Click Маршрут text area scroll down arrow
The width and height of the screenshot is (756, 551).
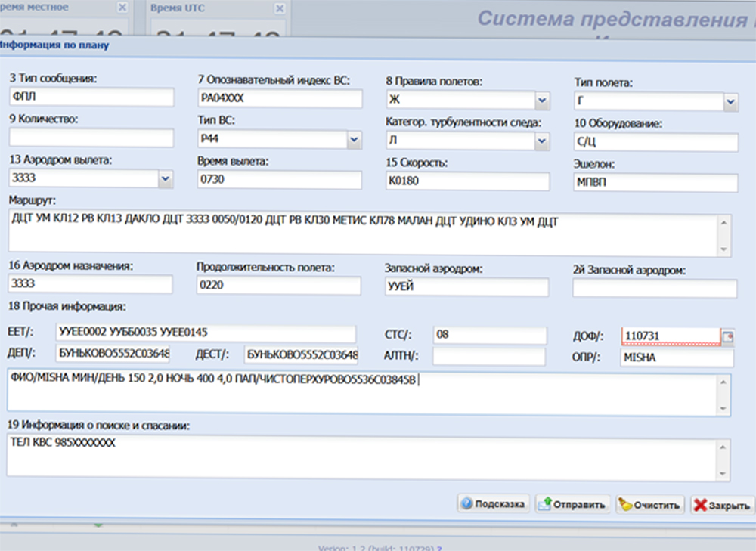723,249
